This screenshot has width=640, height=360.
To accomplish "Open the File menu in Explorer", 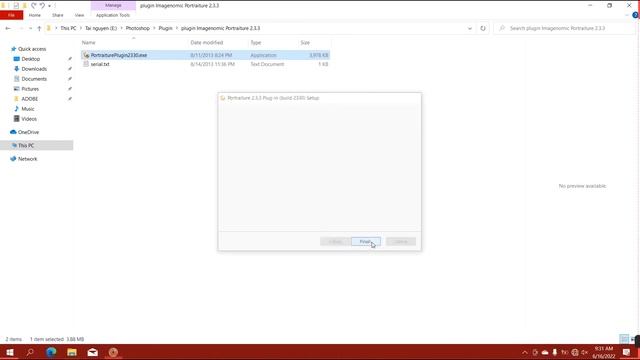I will 11,15.
